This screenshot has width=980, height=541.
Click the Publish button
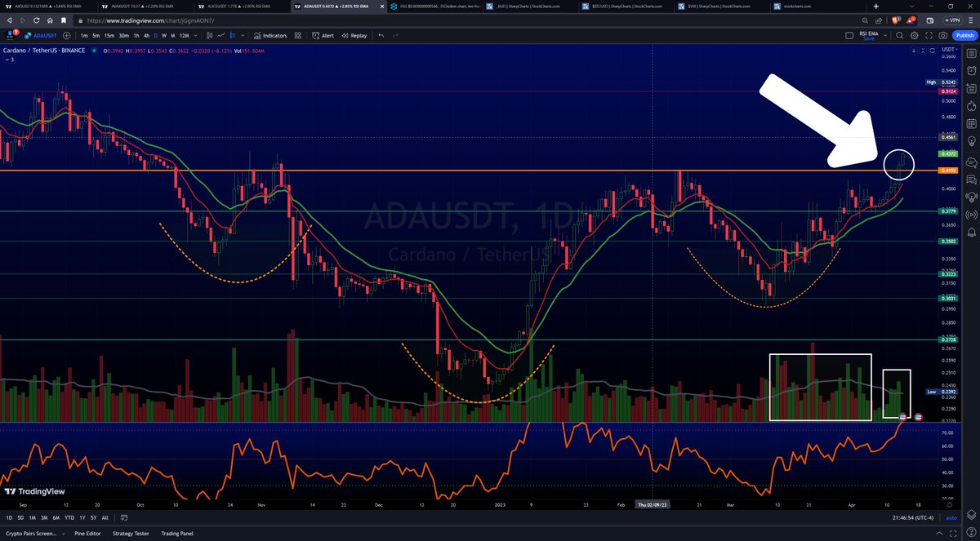[x=964, y=35]
